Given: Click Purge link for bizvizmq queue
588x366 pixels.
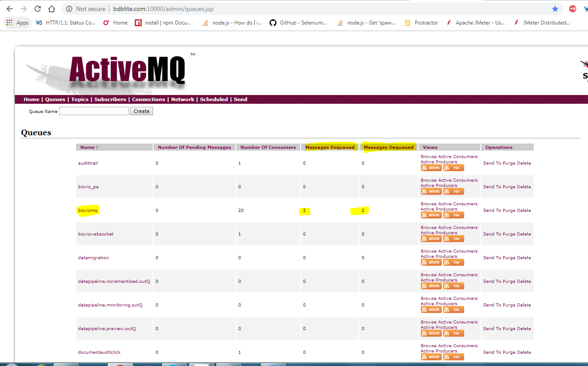Looking at the screenshot, I should 509,211.
